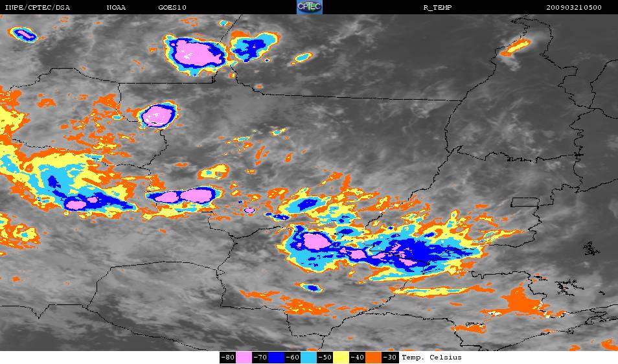Screen dimensions: 618x364
Task: Click the CPTEC logo in header
Action: click(x=310, y=7)
